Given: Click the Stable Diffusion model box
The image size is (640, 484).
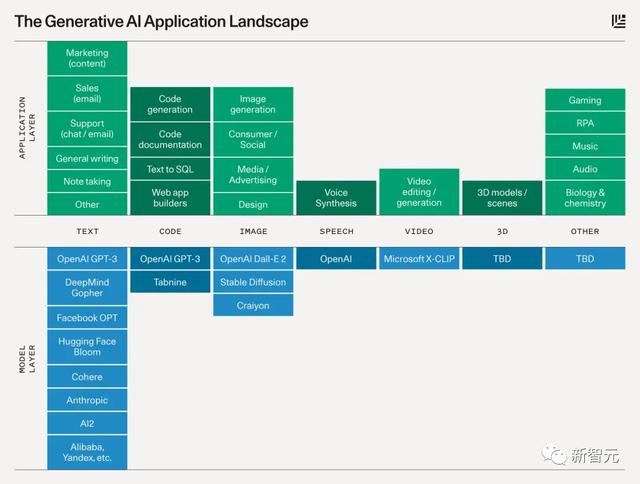Looking at the screenshot, I should pos(253,282).
